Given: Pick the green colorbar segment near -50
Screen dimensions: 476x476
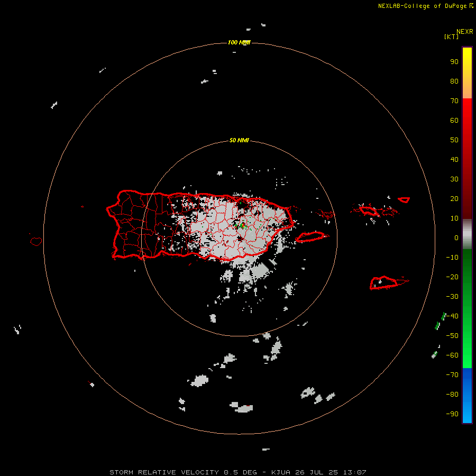Looking at the screenshot, I should tap(467, 335).
